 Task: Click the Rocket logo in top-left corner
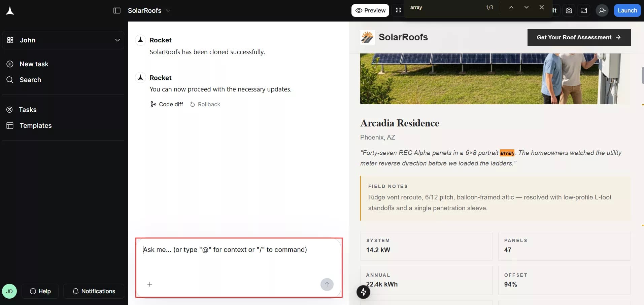pyautogui.click(x=10, y=11)
